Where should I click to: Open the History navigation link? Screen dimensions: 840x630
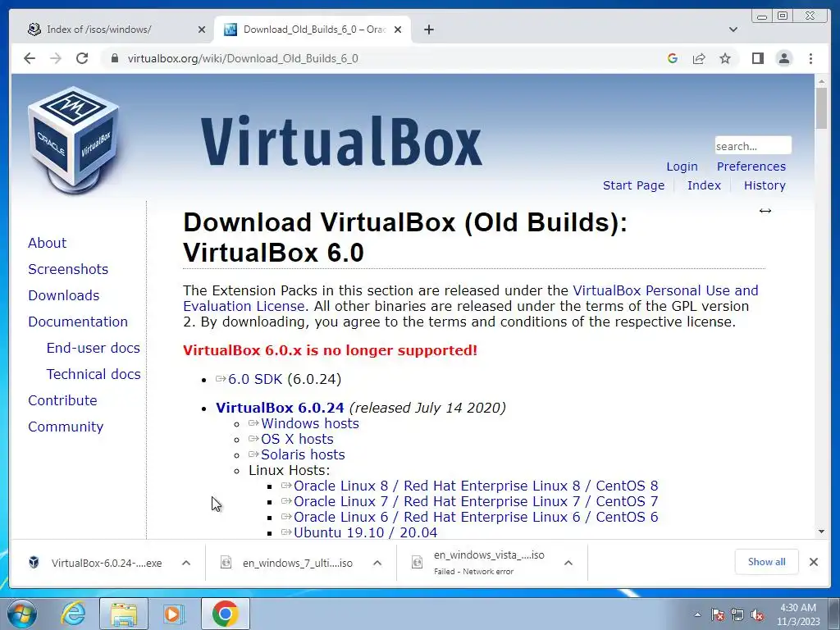tap(765, 185)
